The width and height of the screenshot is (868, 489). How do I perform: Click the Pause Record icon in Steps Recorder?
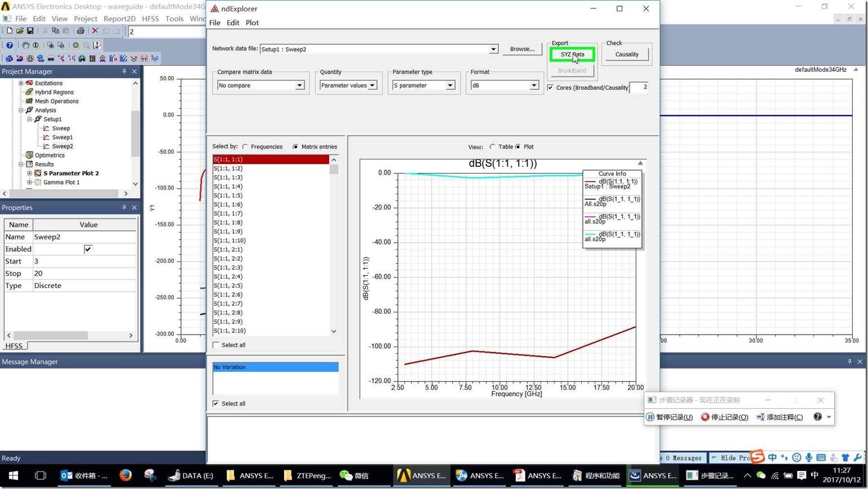tap(650, 417)
